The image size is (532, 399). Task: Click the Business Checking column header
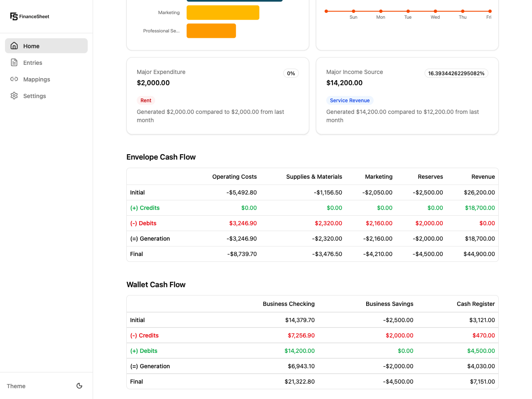tap(288, 304)
